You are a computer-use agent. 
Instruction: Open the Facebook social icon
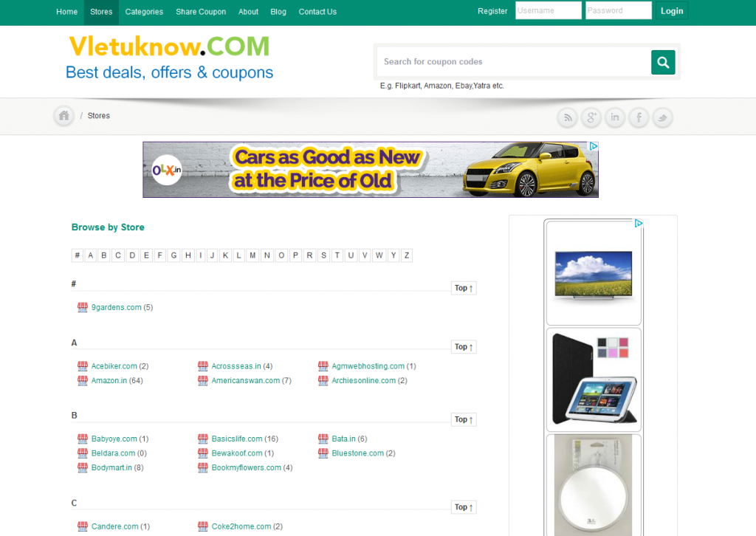point(639,117)
